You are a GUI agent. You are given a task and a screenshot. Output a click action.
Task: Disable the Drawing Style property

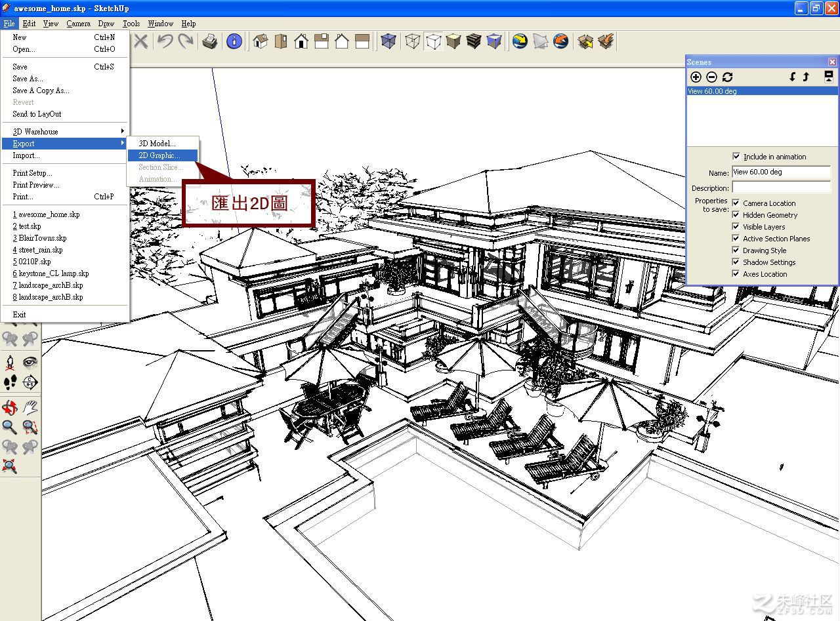tap(736, 250)
